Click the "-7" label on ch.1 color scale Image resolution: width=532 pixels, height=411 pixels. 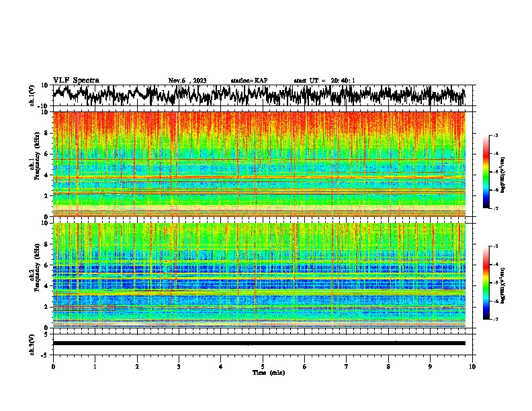(496, 208)
